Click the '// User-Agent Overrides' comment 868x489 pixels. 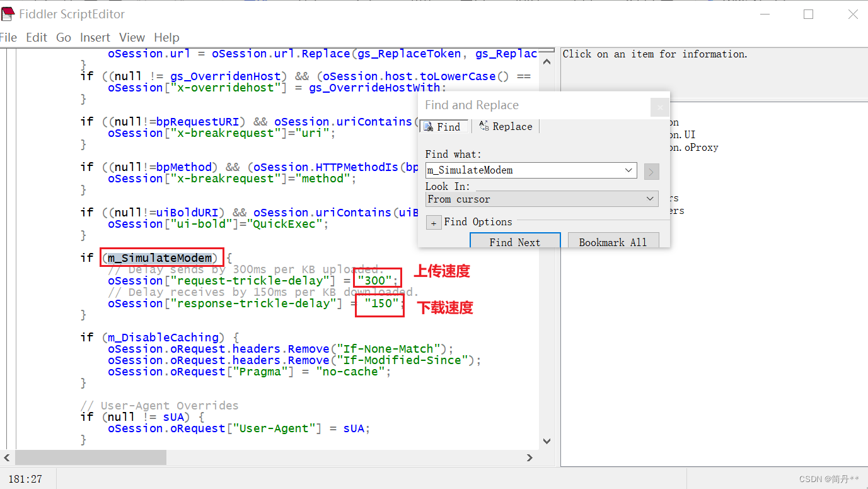coord(159,406)
